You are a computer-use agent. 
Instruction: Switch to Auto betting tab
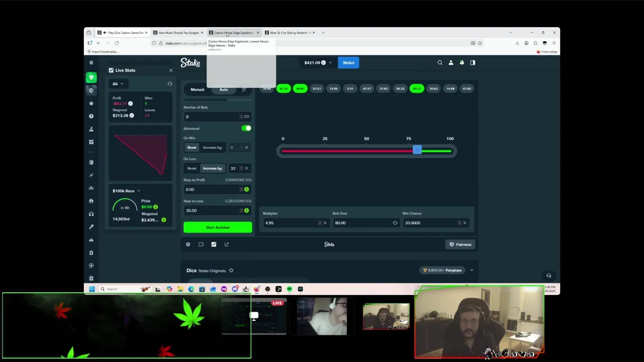[x=223, y=89]
